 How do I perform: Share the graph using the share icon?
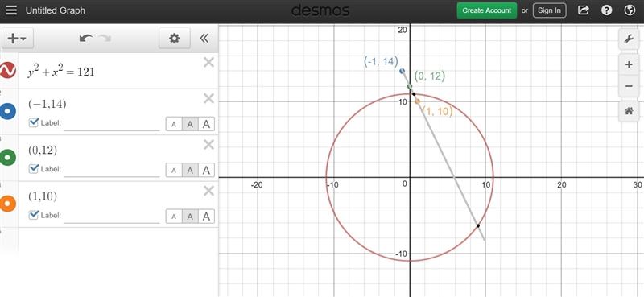point(584,10)
